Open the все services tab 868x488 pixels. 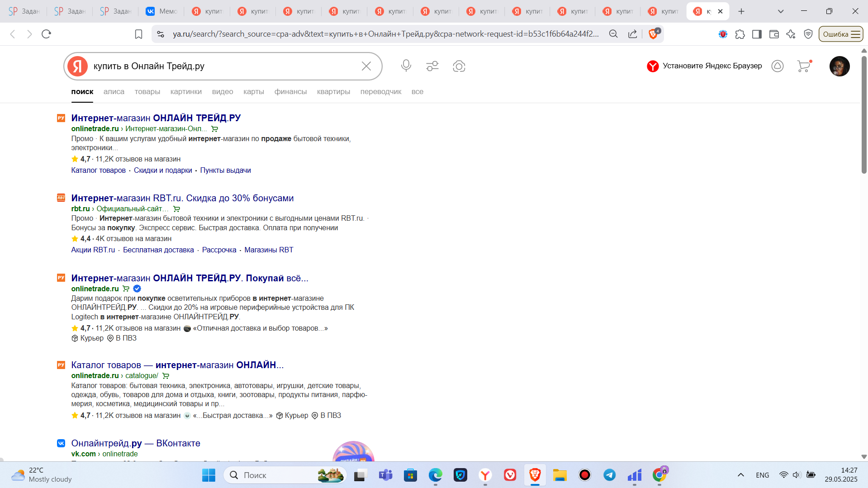(x=417, y=92)
